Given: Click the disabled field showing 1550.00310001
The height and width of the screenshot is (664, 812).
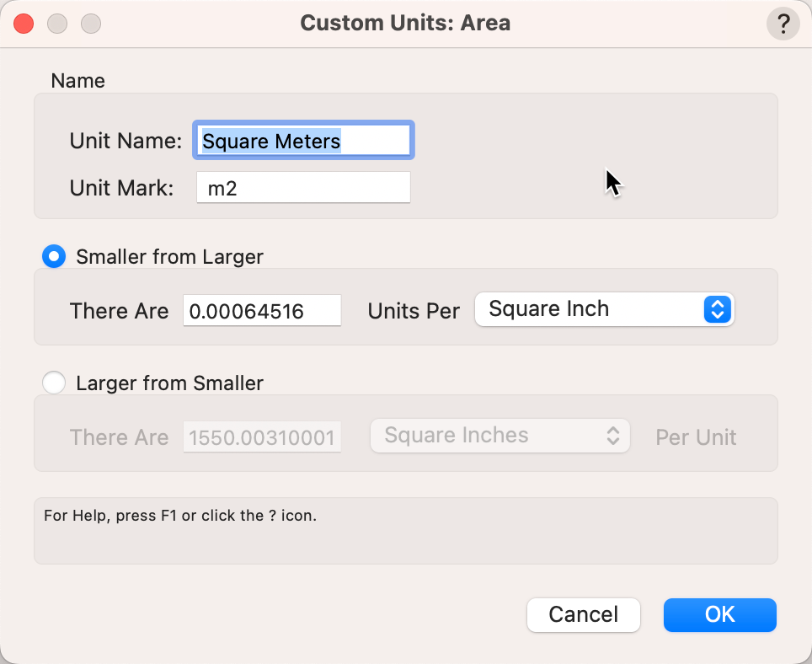Looking at the screenshot, I should 262,437.
